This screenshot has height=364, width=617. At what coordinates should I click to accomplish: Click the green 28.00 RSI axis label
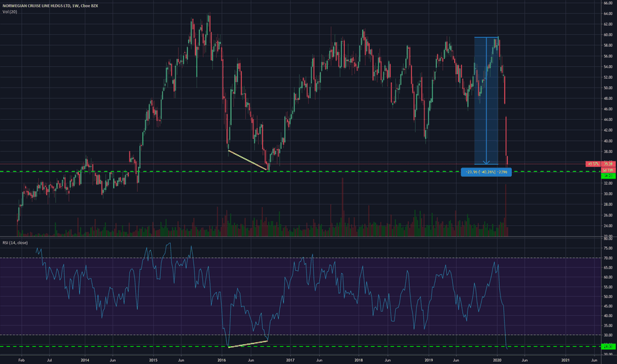pyautogui.click(x=608, y=347)
